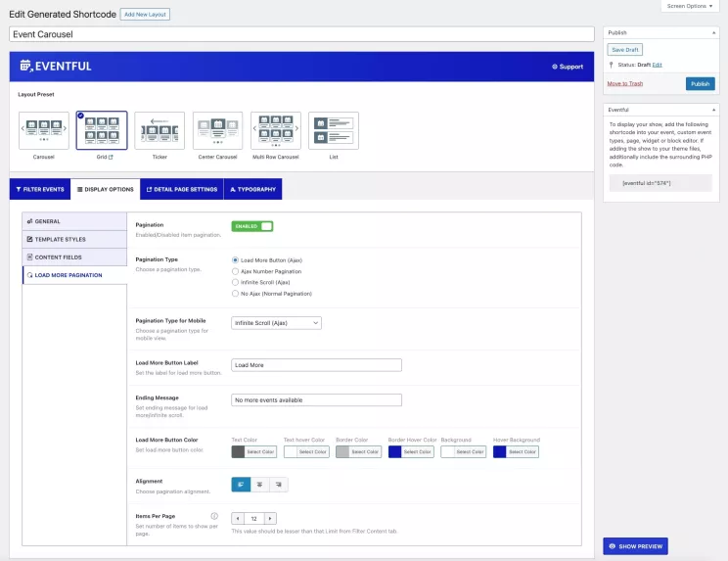Toggle the Pagination enabled switch
Screen dimensions: 728x561
(251, 226)
